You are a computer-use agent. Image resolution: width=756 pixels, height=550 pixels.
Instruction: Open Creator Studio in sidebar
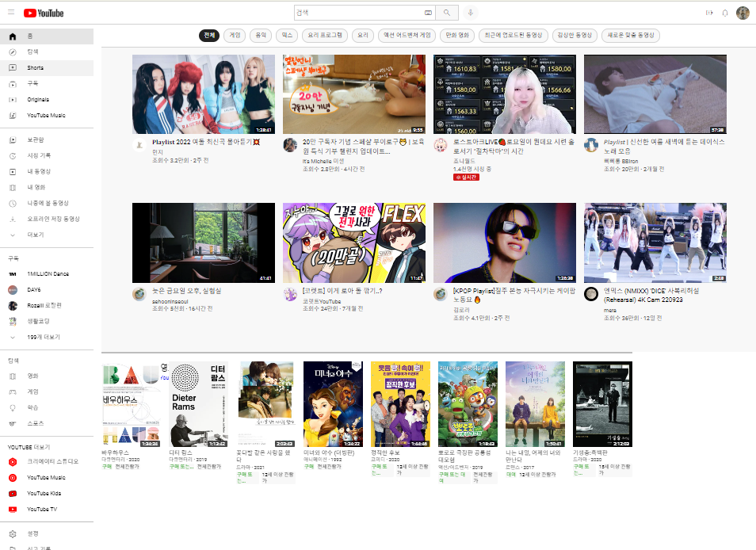pyautogui.click(x=47, y=462)
